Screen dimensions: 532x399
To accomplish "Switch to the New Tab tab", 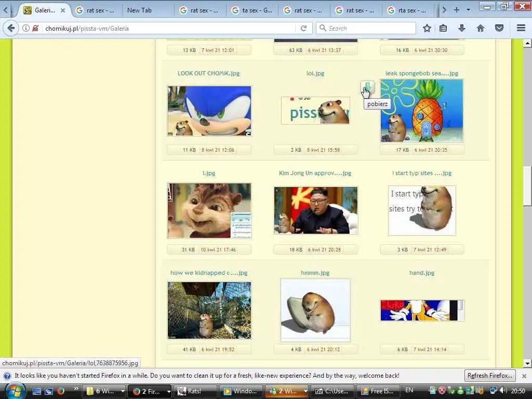I will [x=148, y=10].
